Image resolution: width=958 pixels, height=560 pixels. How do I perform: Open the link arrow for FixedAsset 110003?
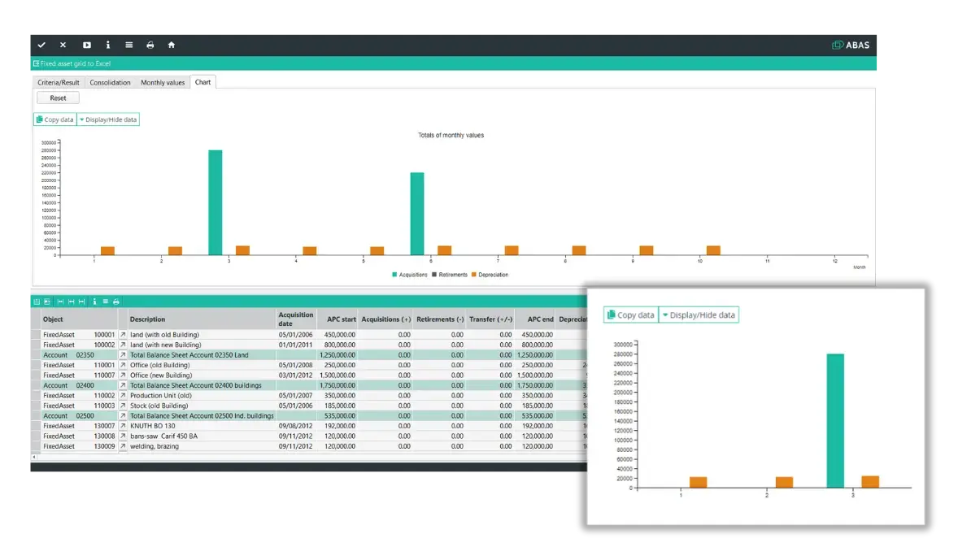coord(123,406)
